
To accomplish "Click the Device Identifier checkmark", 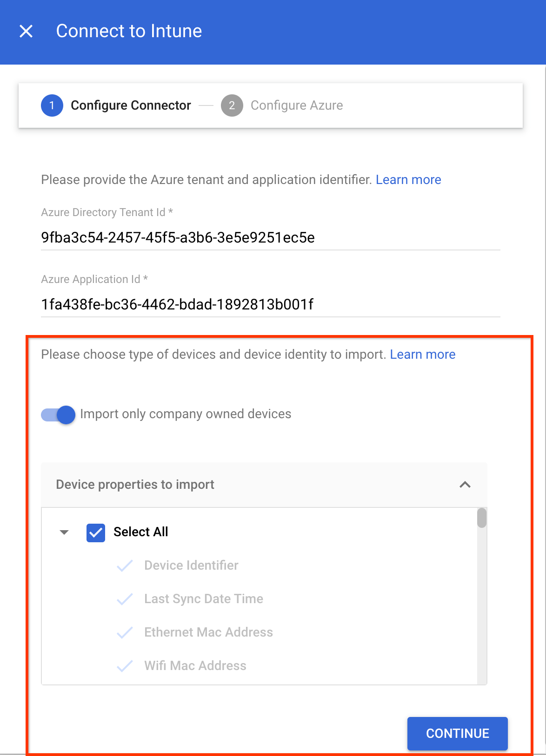I will coord(125,565).
